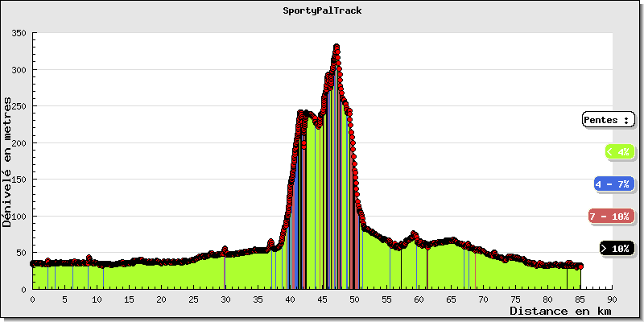This screenshot has height=322, width=644.
Task: Click the 300 value on the vertical axis
Action: pos(17,70)
